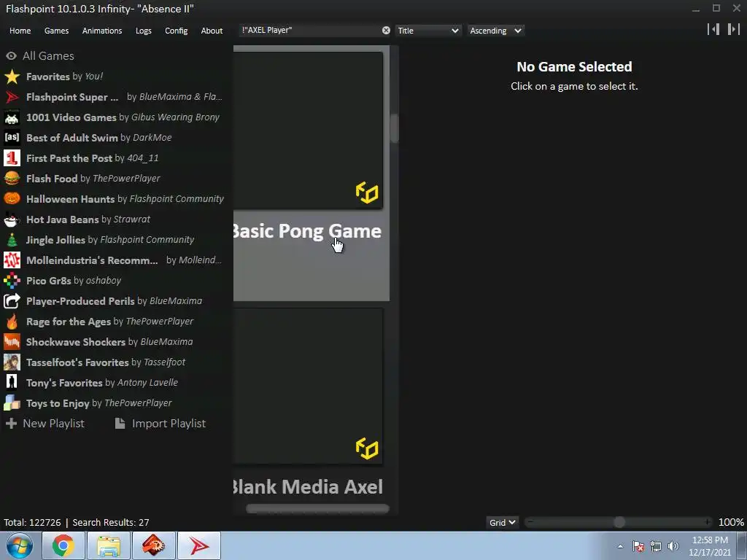
Task: Open the Logs tab
Action: pyautogui.click(x=144, y=31)
